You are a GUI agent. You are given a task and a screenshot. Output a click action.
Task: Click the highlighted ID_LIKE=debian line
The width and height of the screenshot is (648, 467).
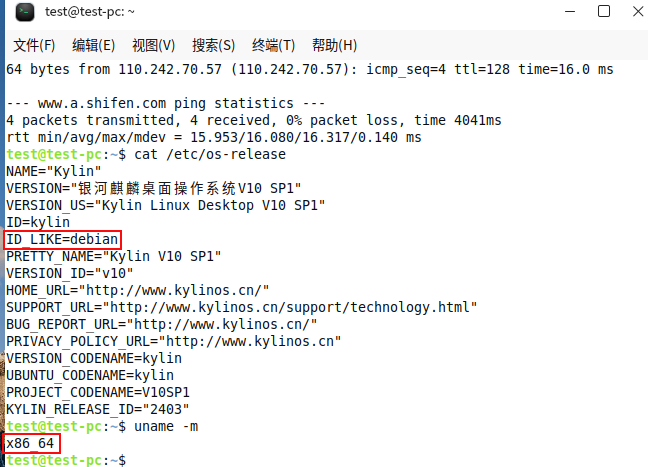coord(62,239)
